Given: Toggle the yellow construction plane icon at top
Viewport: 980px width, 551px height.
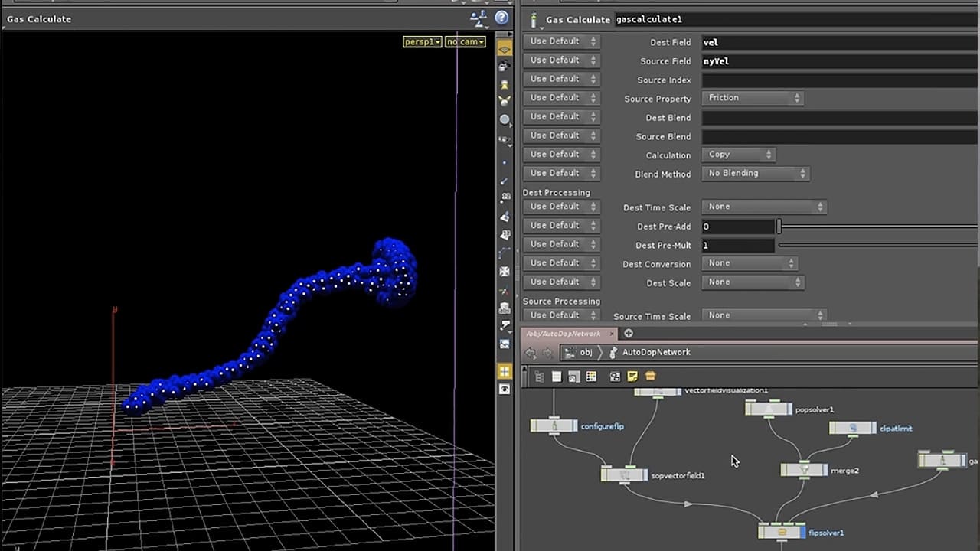Looking at the screenshot, I should point(505,48).
